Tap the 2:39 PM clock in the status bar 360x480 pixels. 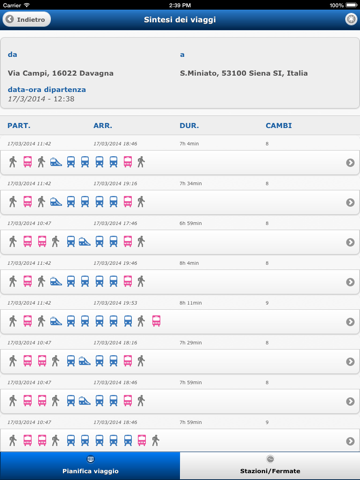(180, 5)
